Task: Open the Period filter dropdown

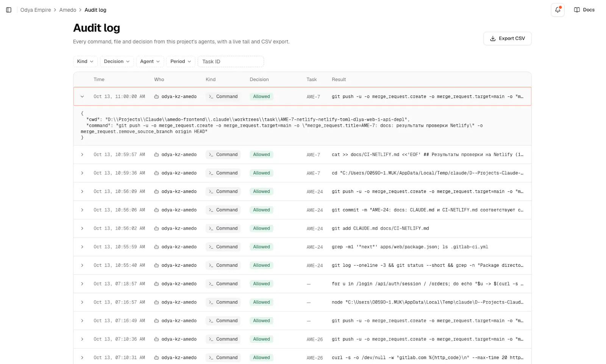Action: click(181, 61)
